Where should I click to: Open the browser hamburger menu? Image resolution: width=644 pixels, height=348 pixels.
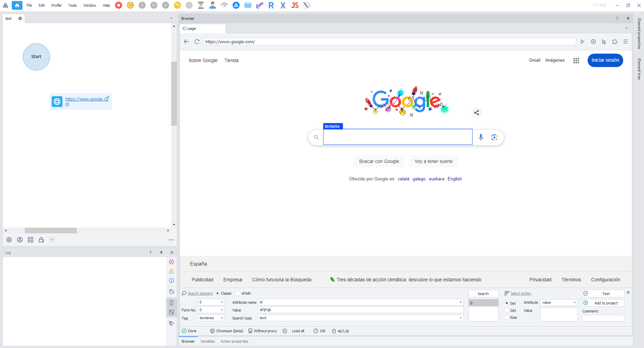click(x=626, y=42)
